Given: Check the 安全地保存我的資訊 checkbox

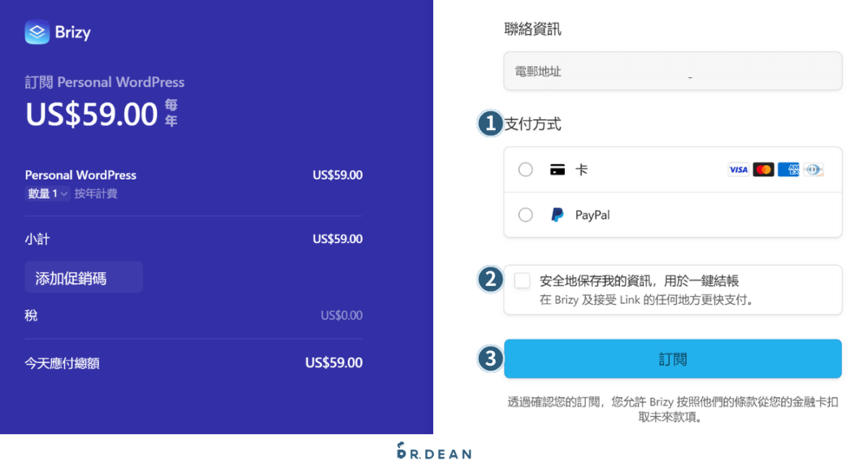Looking at the screenshot, I should [x=522, y=281].
